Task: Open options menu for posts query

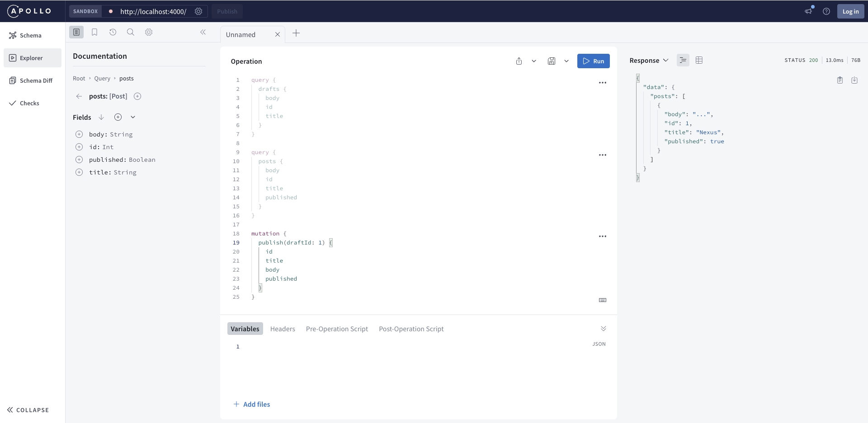Action: click(x=603, y=155)
